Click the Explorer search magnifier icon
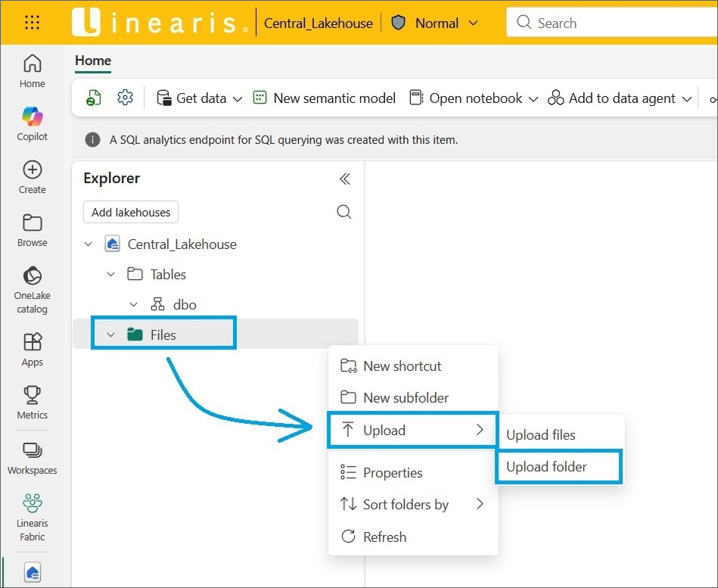Image resolution: width=718 pixels, height=588 pixels. click(x=343, y=212)
